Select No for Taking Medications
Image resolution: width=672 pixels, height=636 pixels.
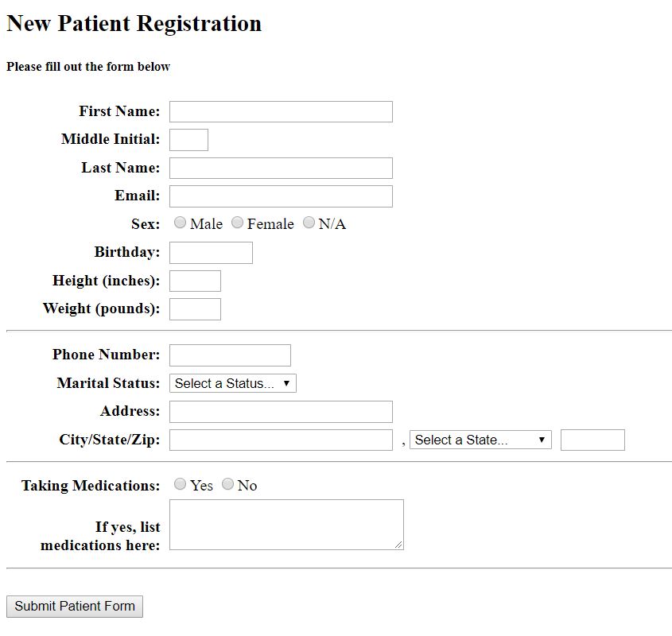pyautogui.click(x=227, y=484)
